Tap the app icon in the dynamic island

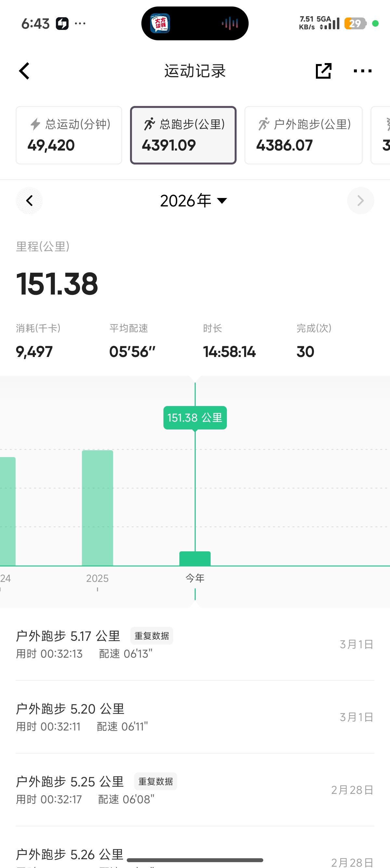(x=160, y=23)
